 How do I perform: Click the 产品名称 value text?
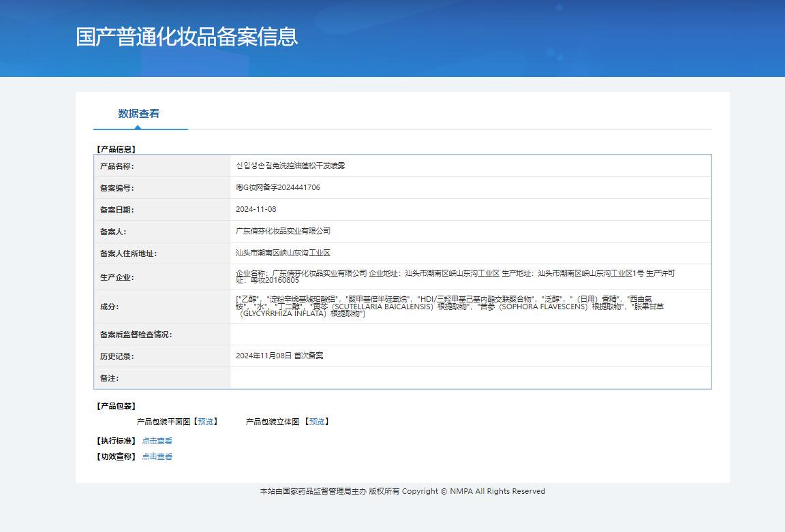[290, 166]
